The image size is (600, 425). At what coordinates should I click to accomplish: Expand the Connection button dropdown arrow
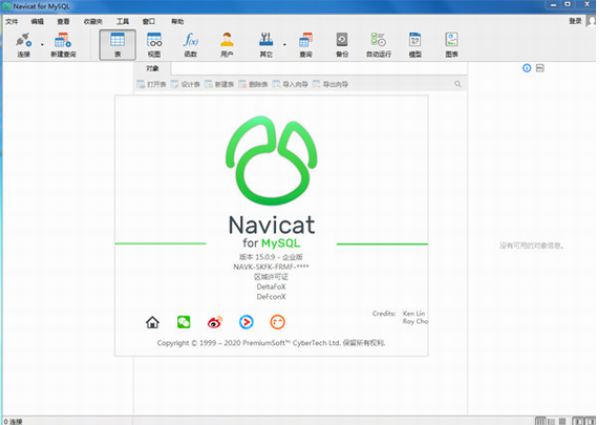point(42,43)
